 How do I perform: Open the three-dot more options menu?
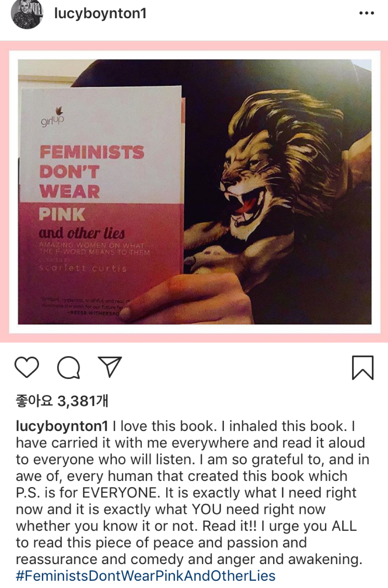pyautogui.click(x=366, y=13)
